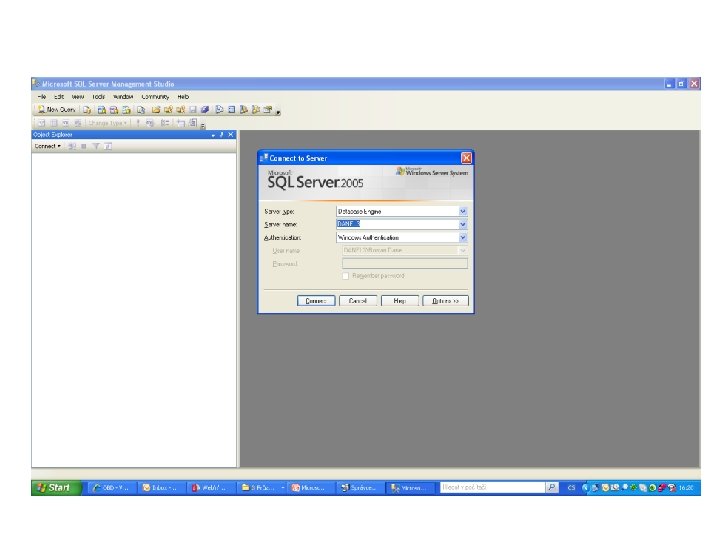
Task: Switch to the Inbox taskbar window
Action: 160,488
